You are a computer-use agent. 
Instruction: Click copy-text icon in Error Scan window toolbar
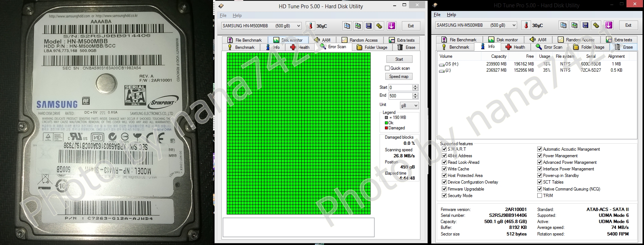(x=347, y=26)
